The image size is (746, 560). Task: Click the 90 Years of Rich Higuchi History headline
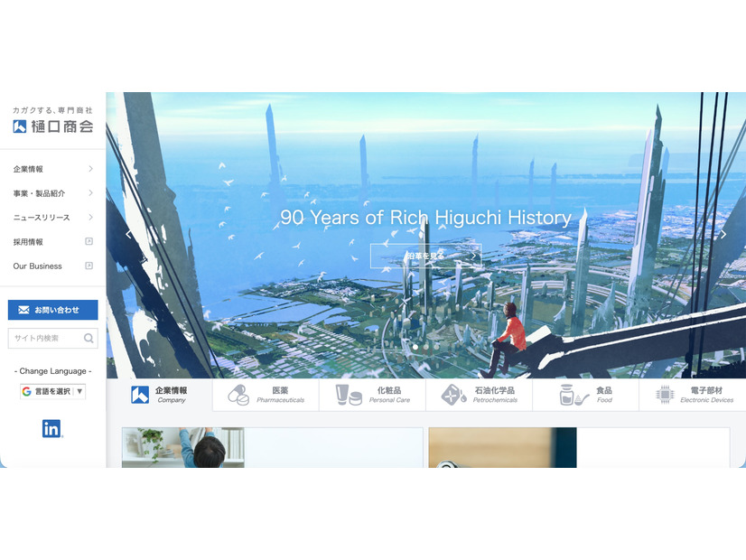pos(425,218)
